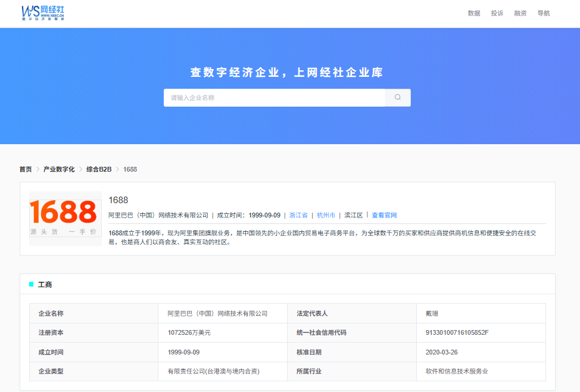
Task: Click the 企业类型 label cell
Action: tap(93, 371)
